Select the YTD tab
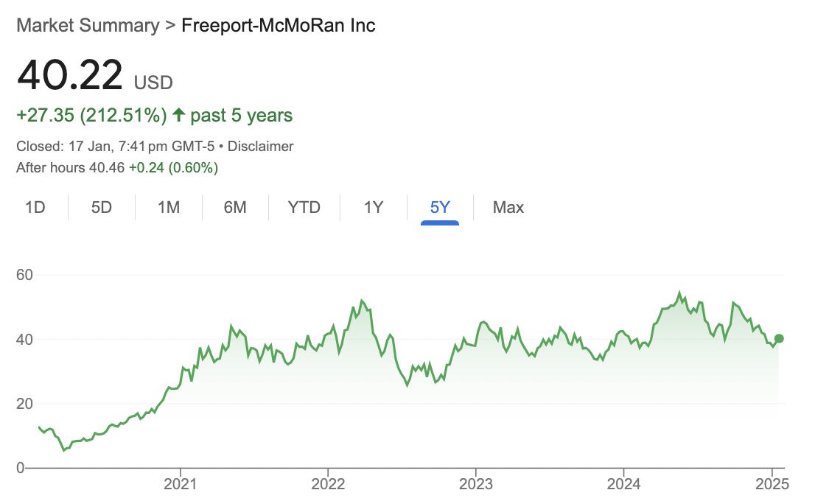 [x=304, y=208]
